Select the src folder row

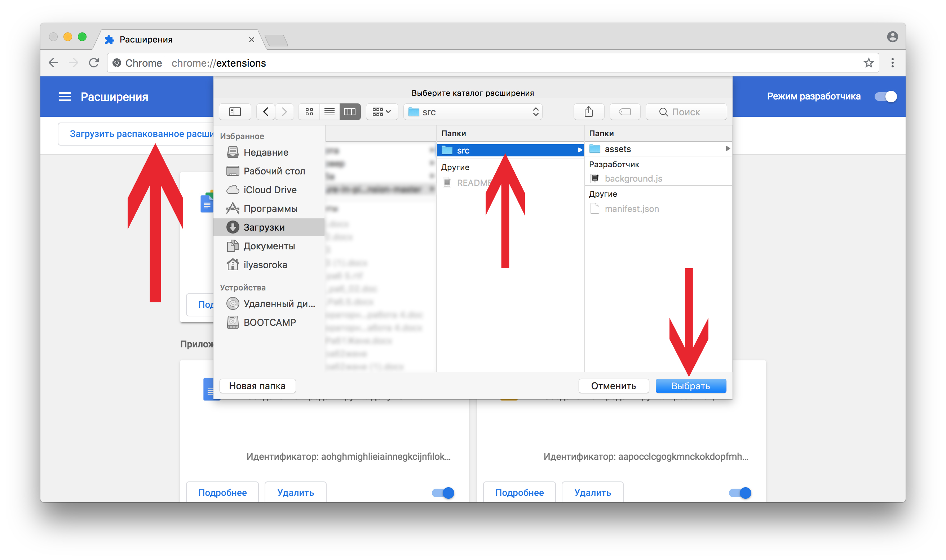[x=510, y=150]
